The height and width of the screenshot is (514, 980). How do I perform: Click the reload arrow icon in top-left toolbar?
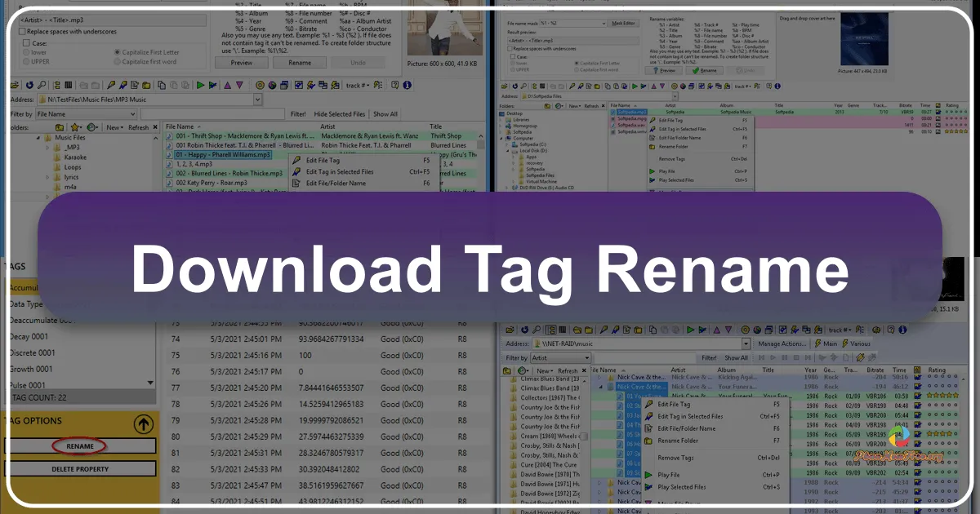click(x=30, y=84)
